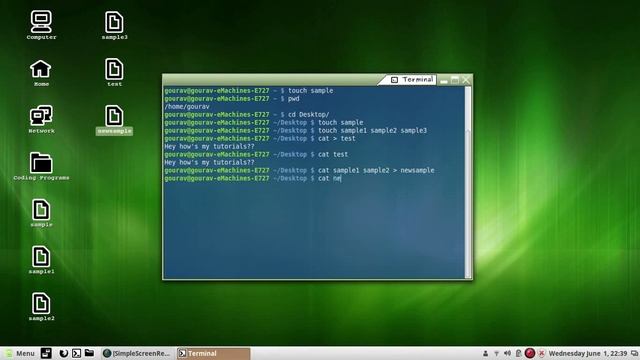
Task: Switch to SimpleScreenRecorder taskbar window
Action: tap(138, 353)
